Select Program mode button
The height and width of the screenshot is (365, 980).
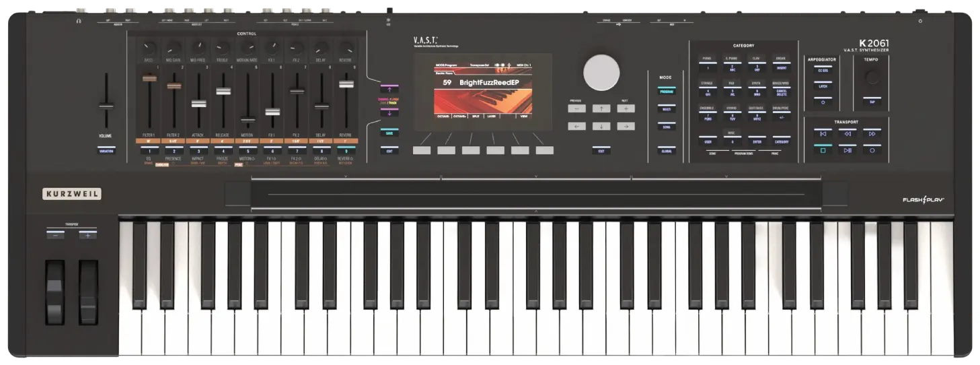[667, 91]
